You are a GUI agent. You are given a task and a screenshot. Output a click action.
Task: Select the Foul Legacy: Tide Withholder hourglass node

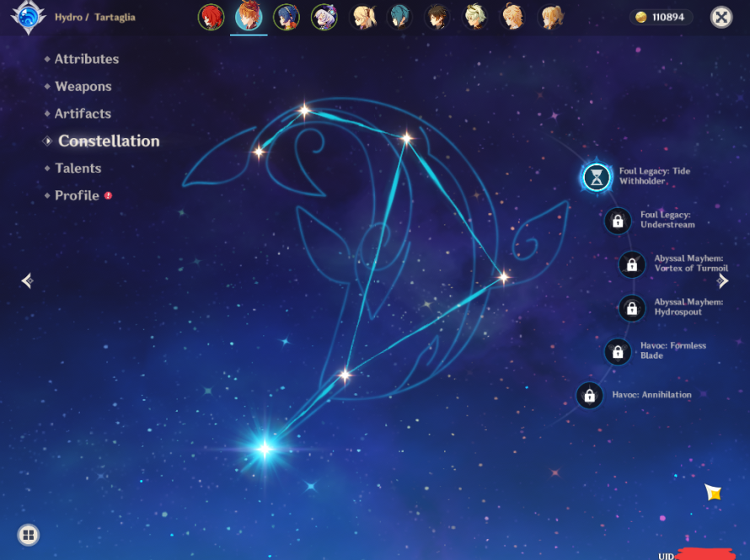click(x=597, y=178)
